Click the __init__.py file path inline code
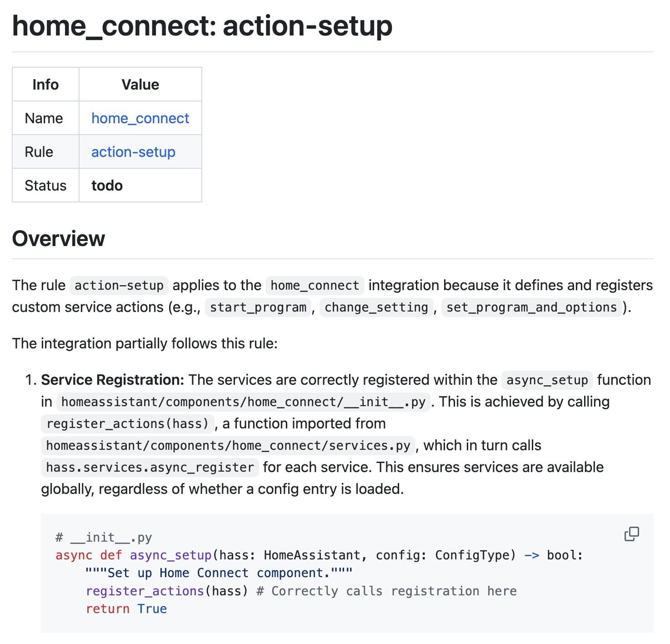This screenshot has width=670, height=644. [243, 402]
